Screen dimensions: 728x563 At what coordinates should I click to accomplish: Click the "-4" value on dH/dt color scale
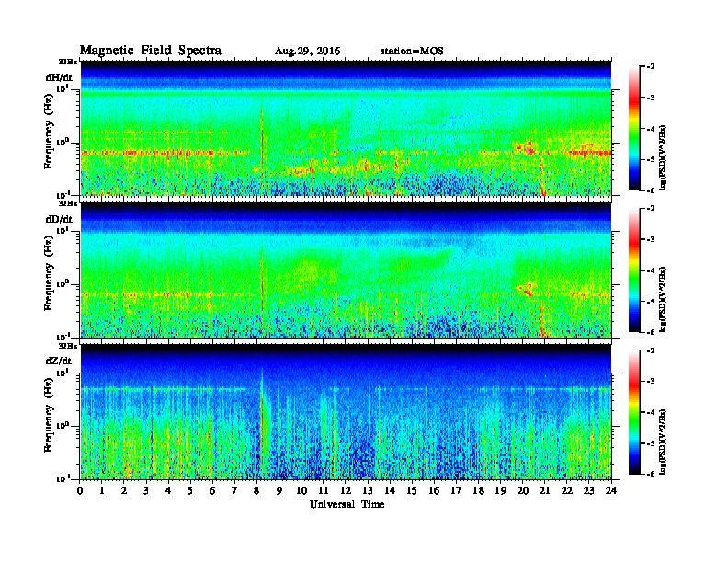tap(651, 129)
